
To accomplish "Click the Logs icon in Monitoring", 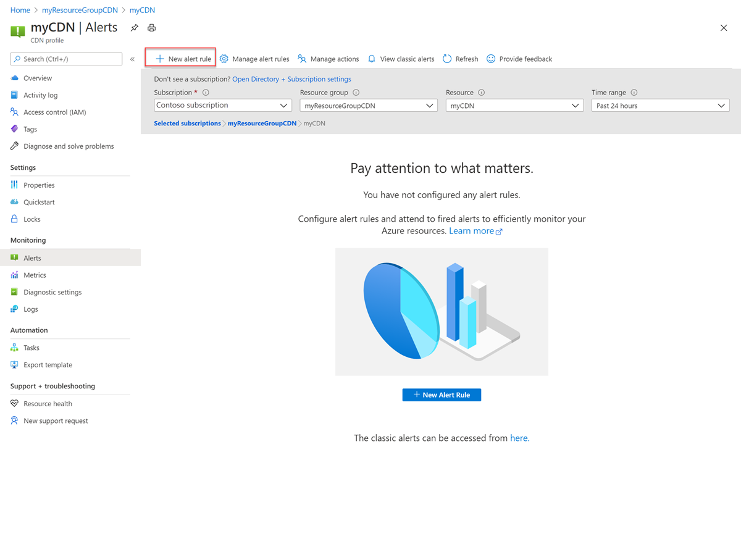I will pos(15,309).
